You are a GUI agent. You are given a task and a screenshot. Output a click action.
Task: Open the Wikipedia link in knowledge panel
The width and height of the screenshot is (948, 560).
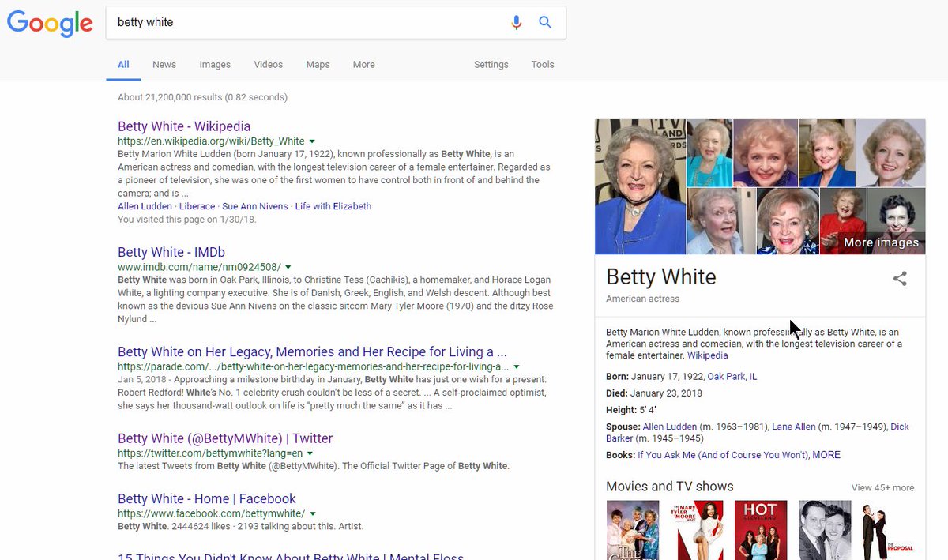pyautogui.click(x=707, y=355)
